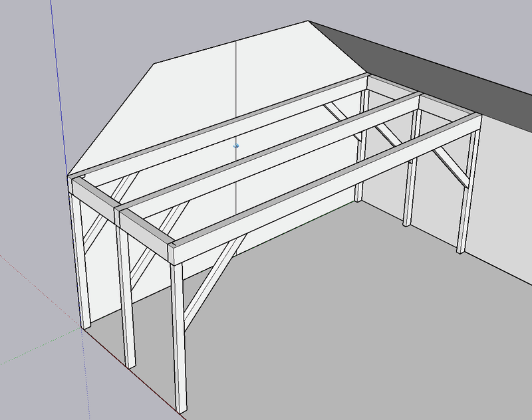Image resolution: width=532 pixels, height=420 pixels.
Task: Click the front corner post nearest the viewer
Action: pyautogui.click(x=178, y=338)
